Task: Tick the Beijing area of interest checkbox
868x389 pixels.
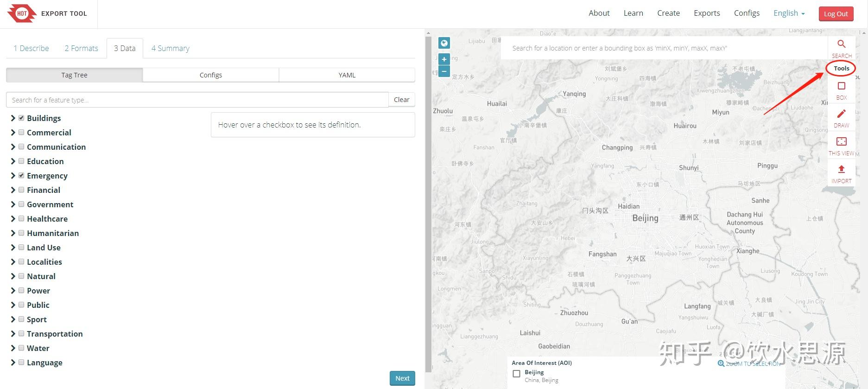Action: pyautogui.click(x=516, y=374)
